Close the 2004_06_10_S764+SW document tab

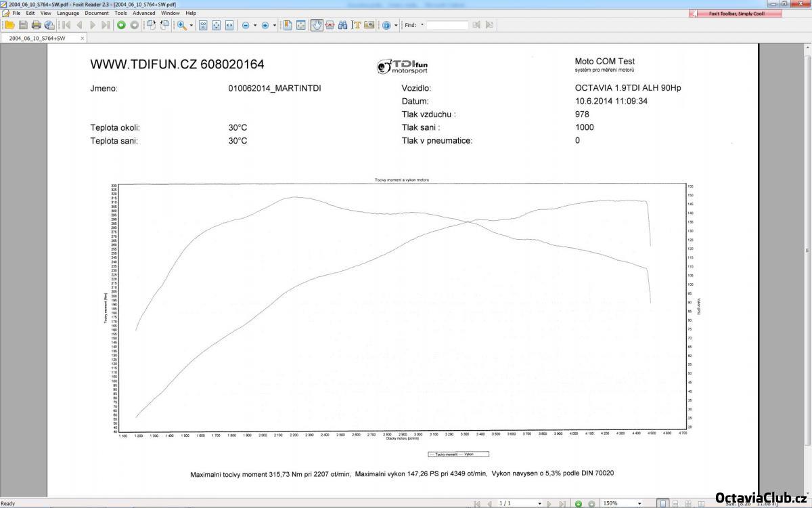click(83, 38)
